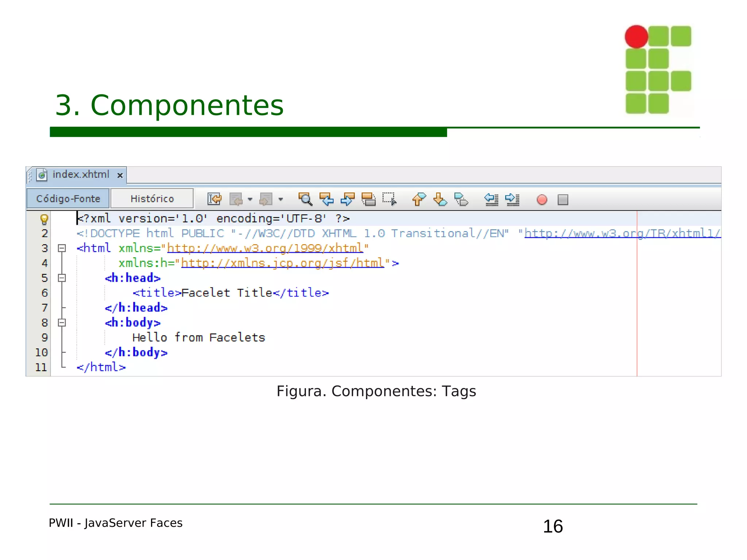Click the lightbulb hint icon on line 1

(44, 219)
